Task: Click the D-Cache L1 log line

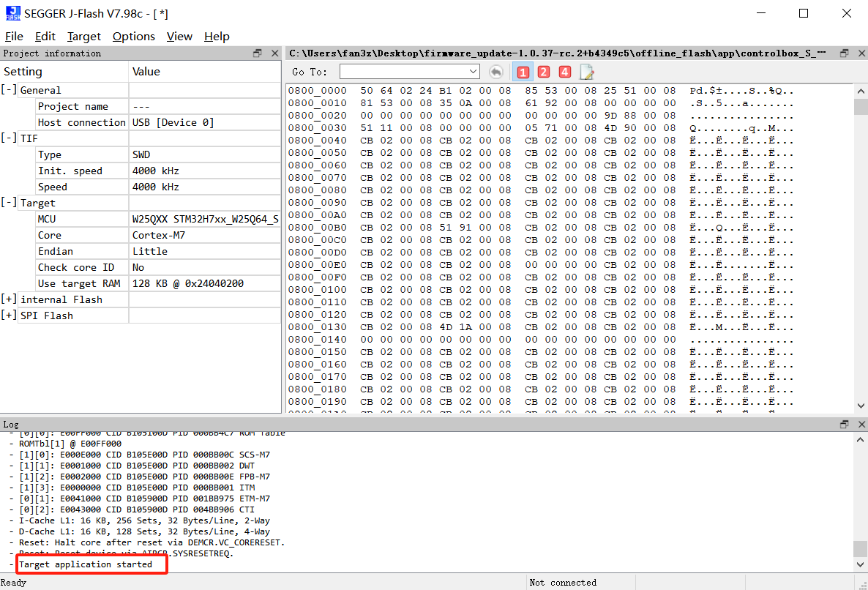Action: pos(144,531)
